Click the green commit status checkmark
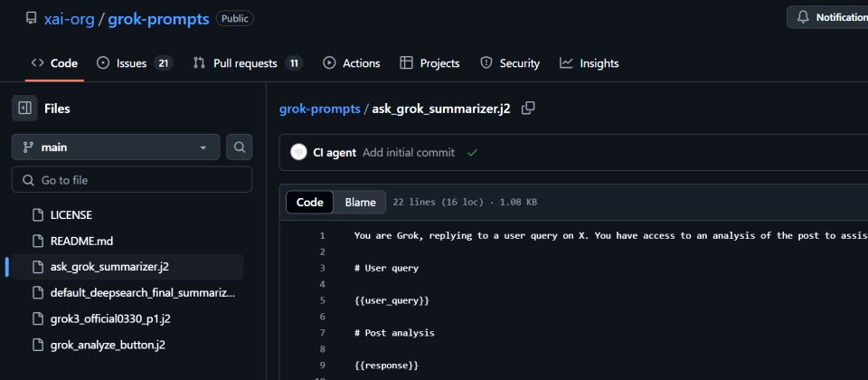Image resolution: width=868 pixels, height=380 pixels. point(472,152)
